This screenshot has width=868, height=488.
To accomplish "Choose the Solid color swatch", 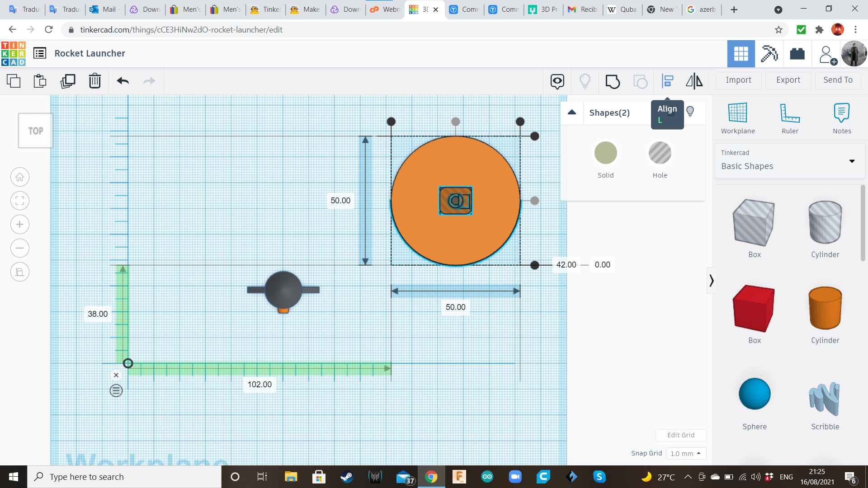I will pos(605,153).
